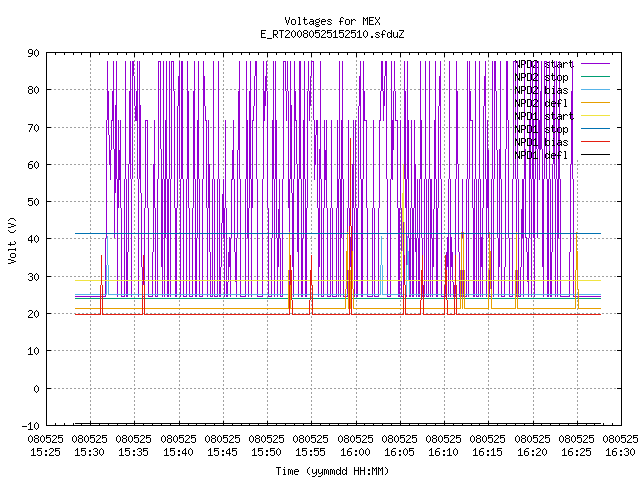The height and width of the screenshot is (480, 640).
Task: Click the x-axis time label 15:50
Action: (267, 452)
